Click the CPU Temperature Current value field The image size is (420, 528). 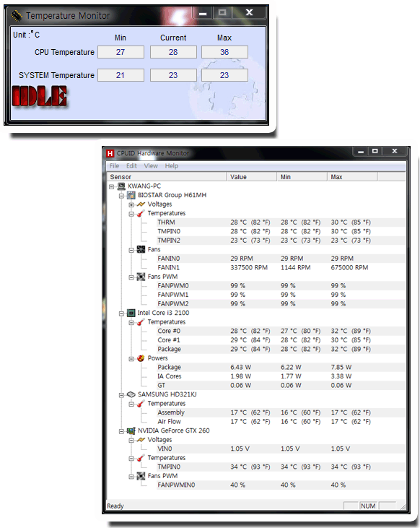[173, 52]
